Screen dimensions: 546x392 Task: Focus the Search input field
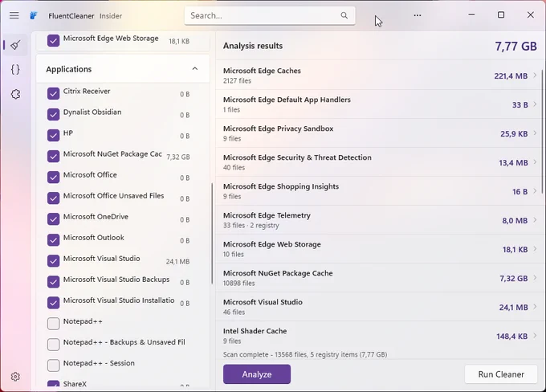(x=270, y=16)
